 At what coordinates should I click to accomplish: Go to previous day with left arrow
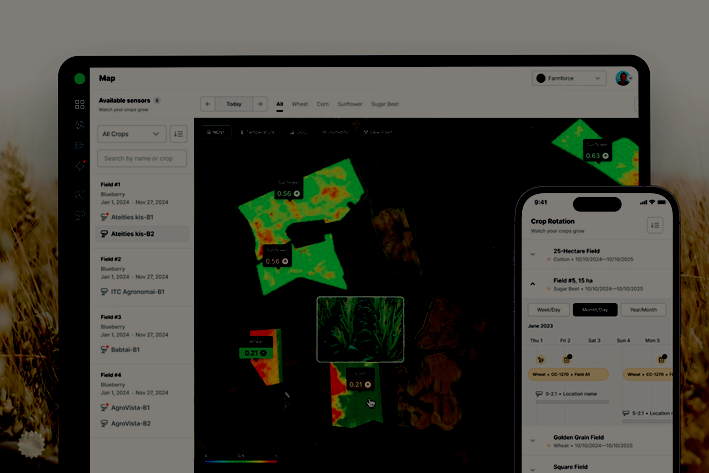point(207,103)
